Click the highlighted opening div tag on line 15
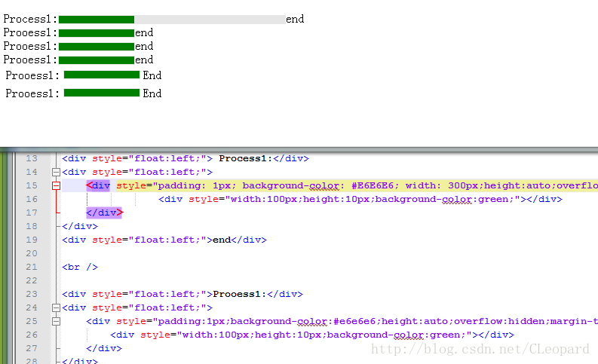 pyautogui.click(x=98, y=185)
